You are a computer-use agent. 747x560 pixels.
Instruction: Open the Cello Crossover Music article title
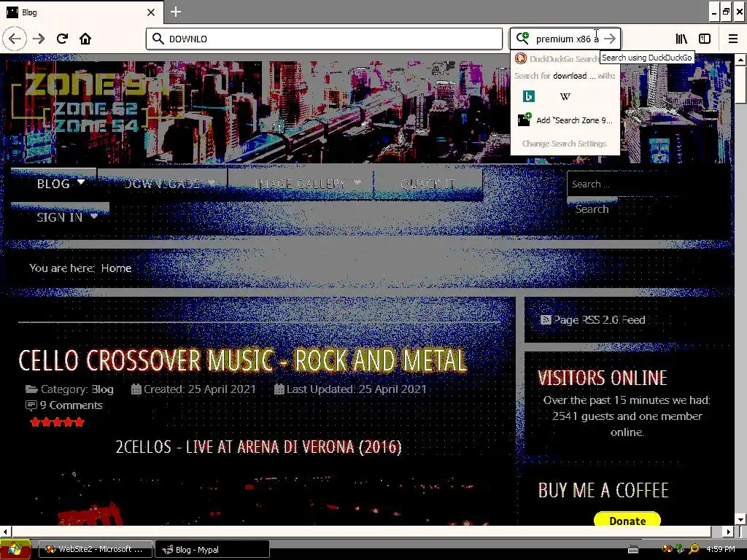tap(242, 360)
